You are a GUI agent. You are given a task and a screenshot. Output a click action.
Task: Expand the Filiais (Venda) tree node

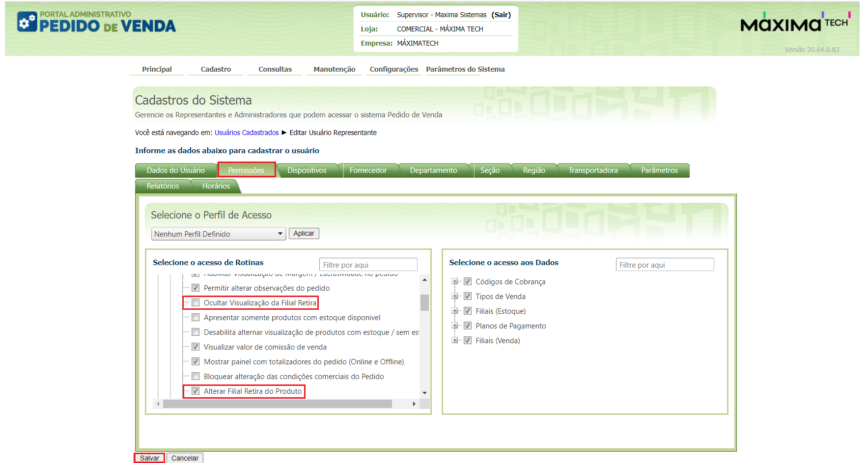coord(455,340)
